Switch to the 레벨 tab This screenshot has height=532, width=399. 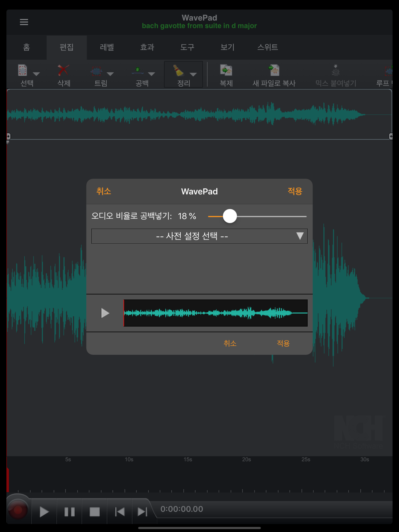point(107,47)
